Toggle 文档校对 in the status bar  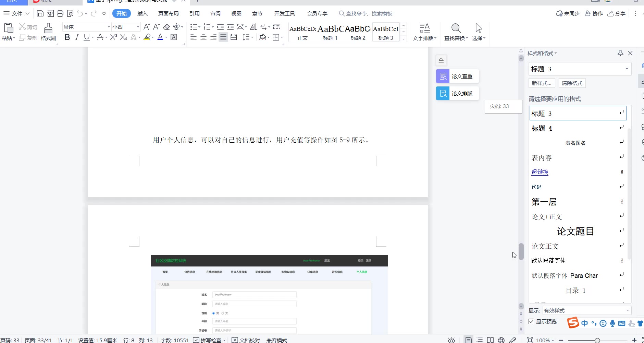[x=246, y=340]
